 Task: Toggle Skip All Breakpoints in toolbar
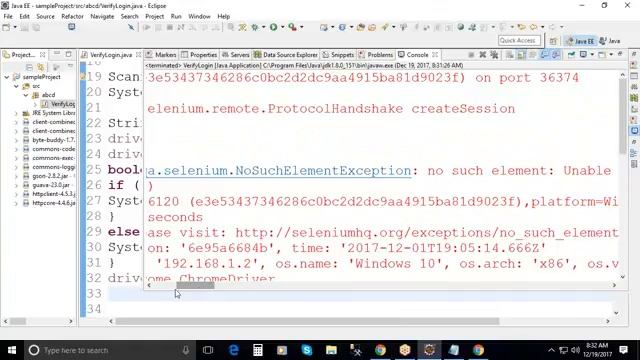coord(131,27)
